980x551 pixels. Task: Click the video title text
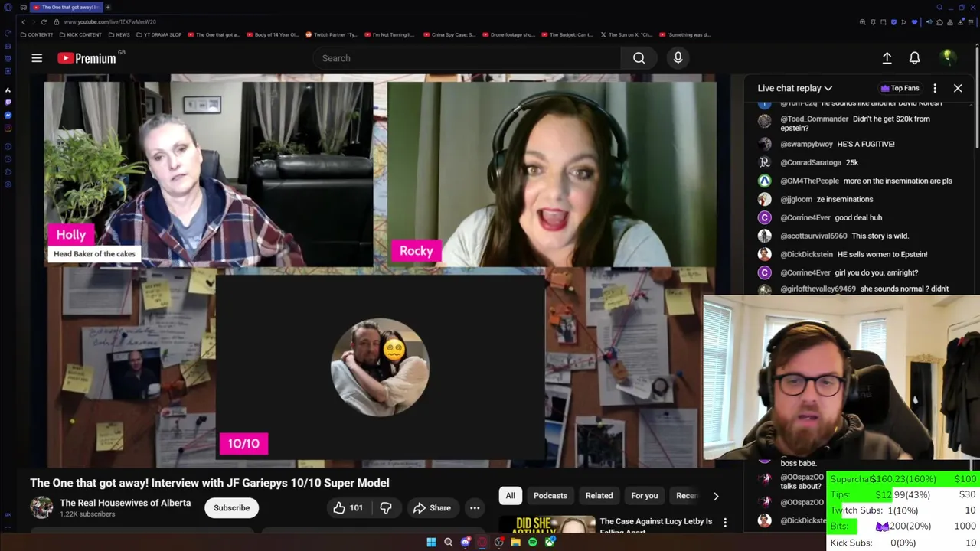[210, 483]
